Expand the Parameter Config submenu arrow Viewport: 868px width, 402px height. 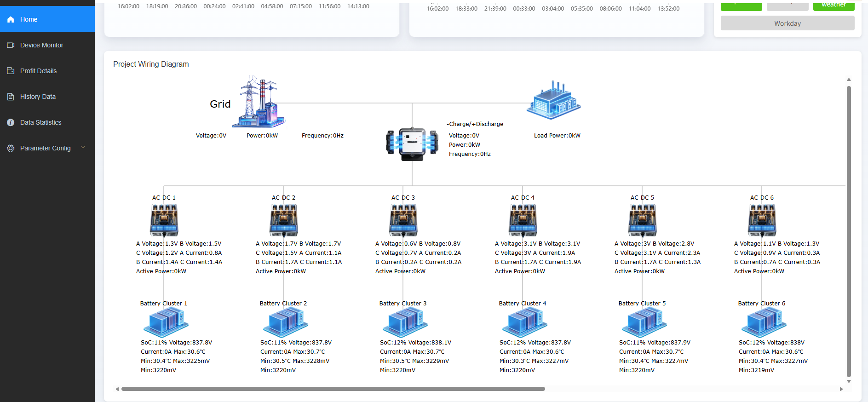83,148
